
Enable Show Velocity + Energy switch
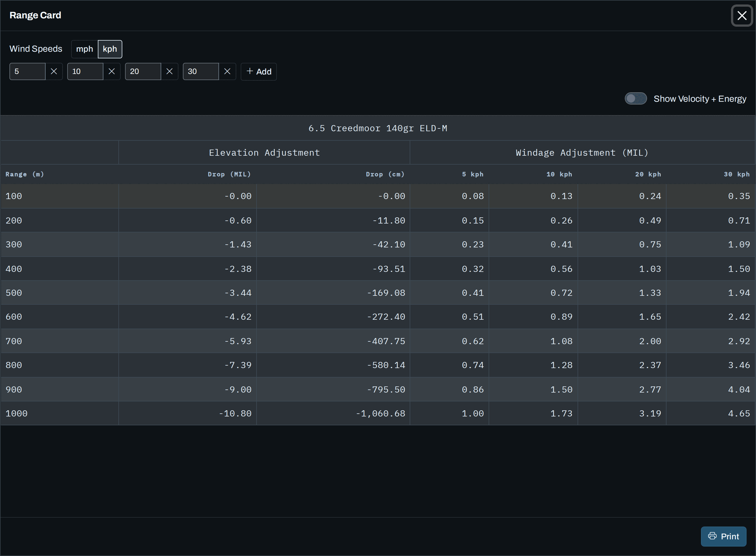(x=636, y=99)
